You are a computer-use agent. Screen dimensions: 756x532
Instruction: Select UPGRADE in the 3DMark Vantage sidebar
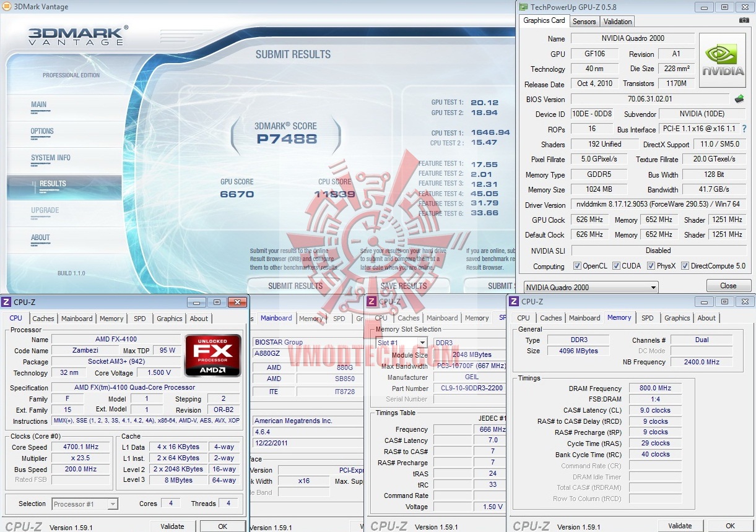[x=45, y=210]
